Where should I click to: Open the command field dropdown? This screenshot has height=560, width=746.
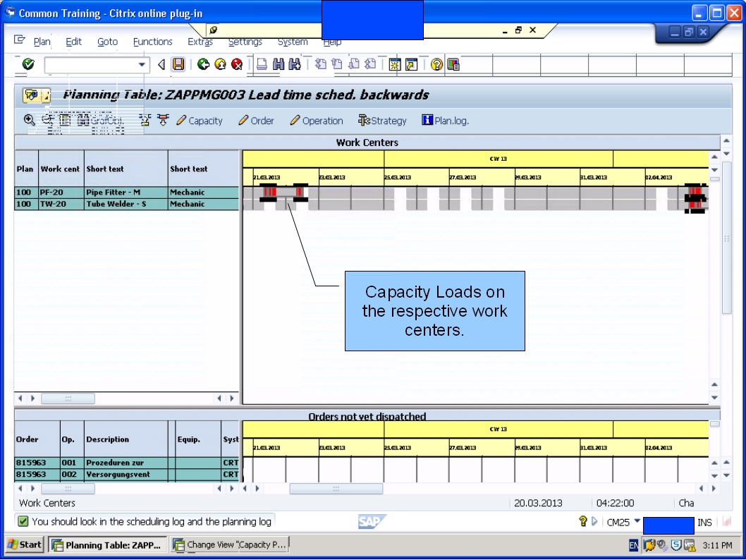(x=143, y=64)
